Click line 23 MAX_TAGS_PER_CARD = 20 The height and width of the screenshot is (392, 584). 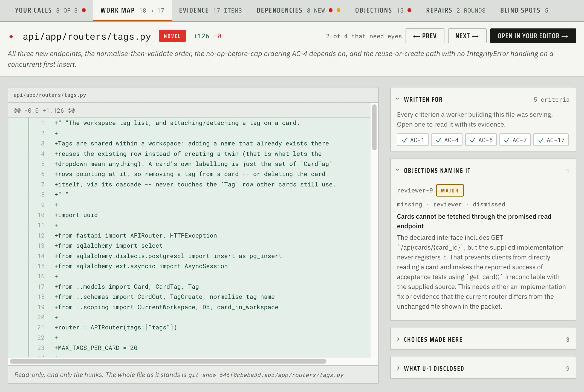[96, 348]
